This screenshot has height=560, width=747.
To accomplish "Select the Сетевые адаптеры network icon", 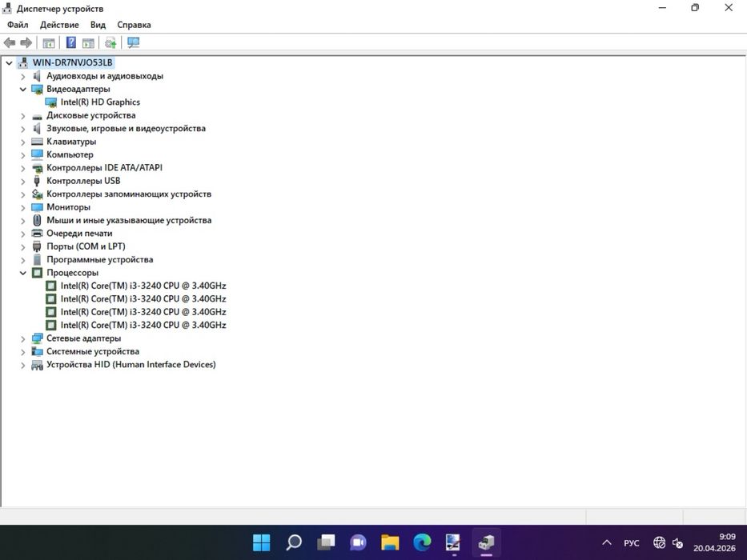I will point(37,338).
